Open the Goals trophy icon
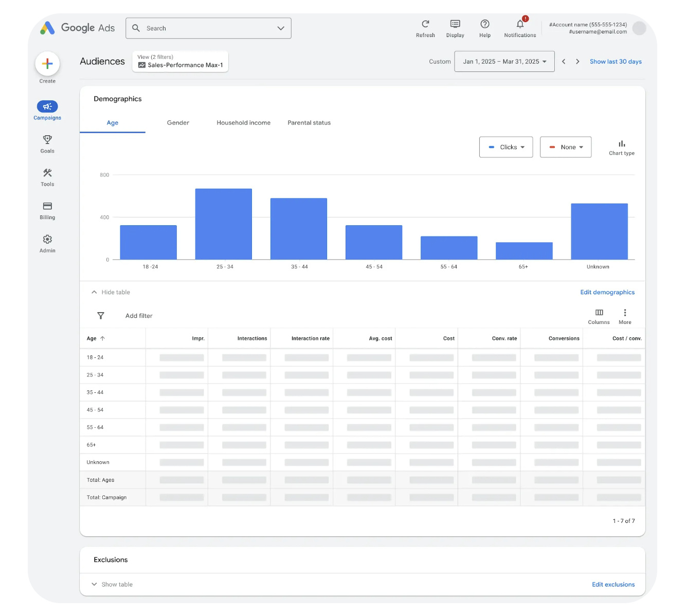686x616 pixels. [x=47, y=140]
